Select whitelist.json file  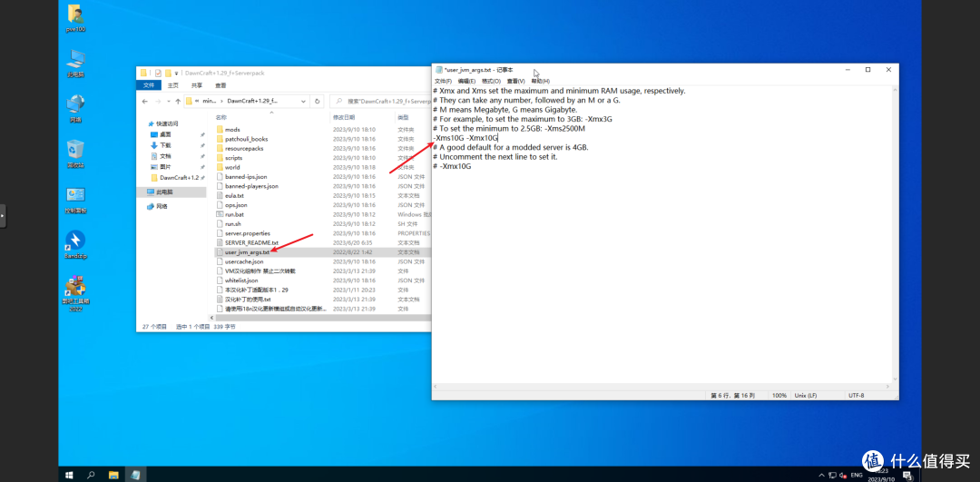[241, 280]
